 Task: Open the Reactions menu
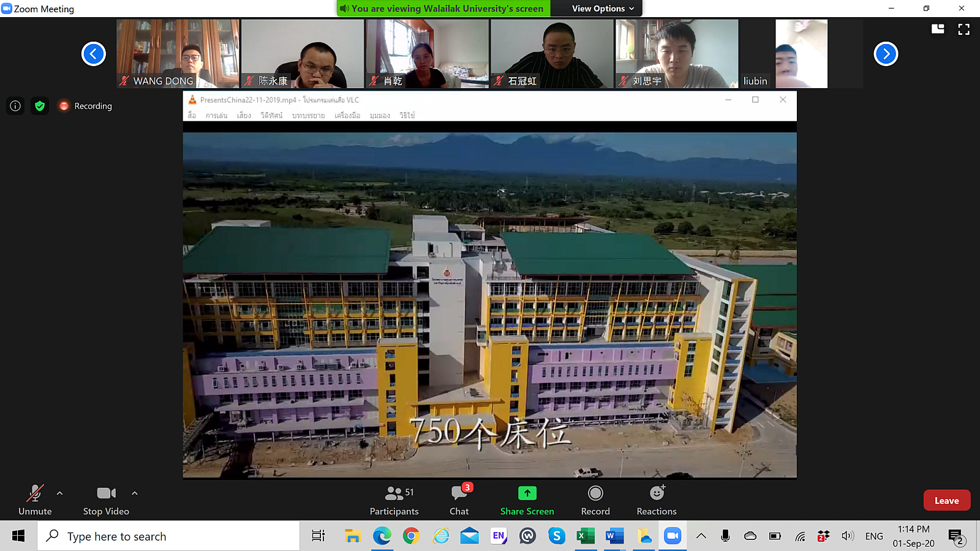656,500
